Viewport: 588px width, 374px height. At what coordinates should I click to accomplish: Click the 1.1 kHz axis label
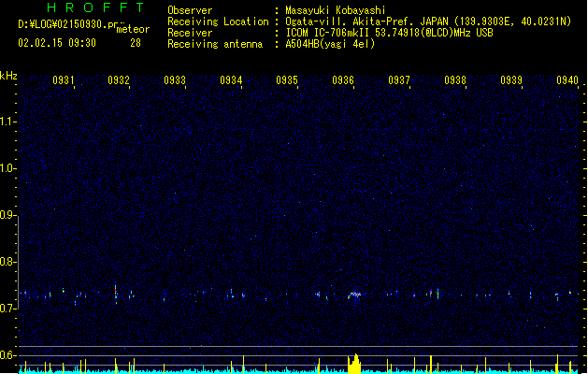[7, 122]
